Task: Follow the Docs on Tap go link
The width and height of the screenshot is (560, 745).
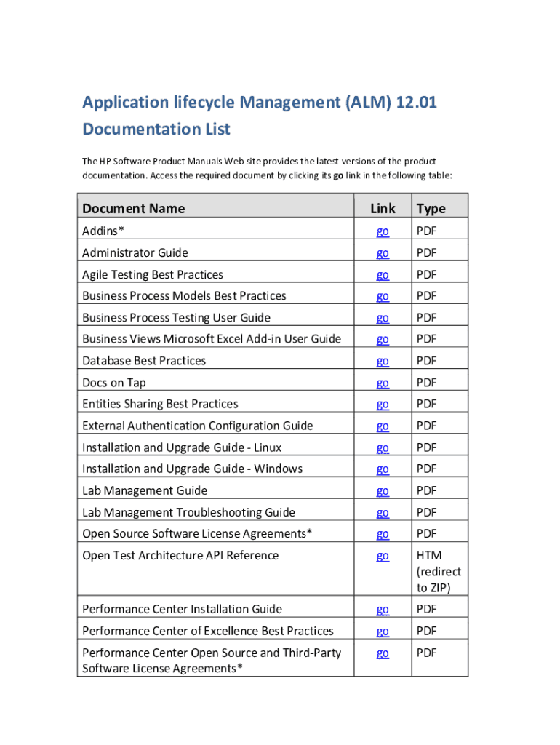Action: 383,383
